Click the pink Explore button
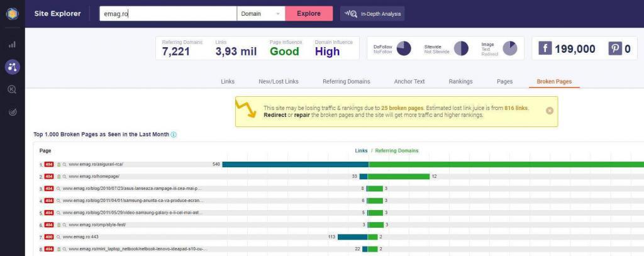Viewport: 644px width, 256px height. pyautogui.click(x=309, y=14)
